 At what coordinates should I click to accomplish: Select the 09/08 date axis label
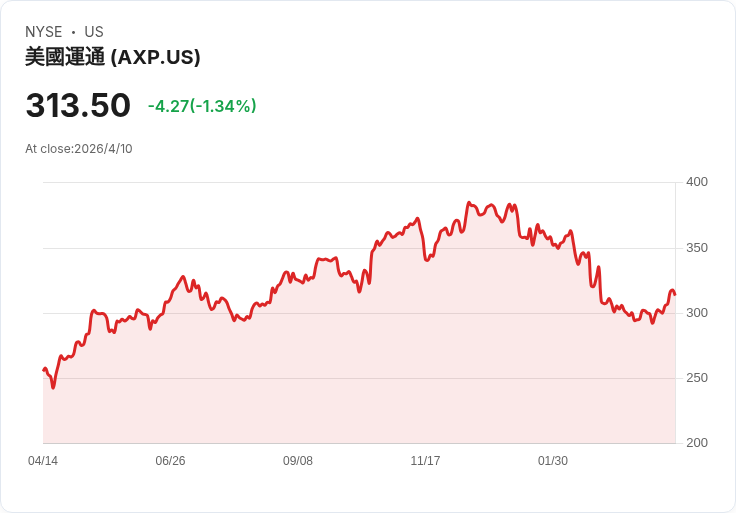[x=298, y=461]
